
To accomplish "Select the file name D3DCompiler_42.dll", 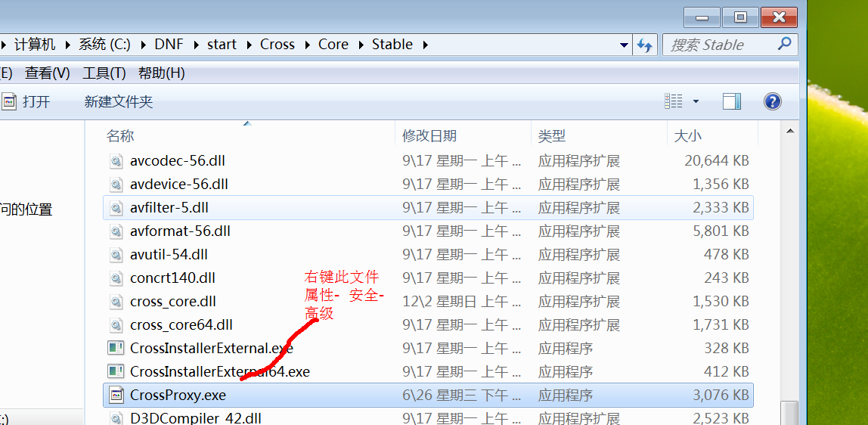I will tap(195, 417).
